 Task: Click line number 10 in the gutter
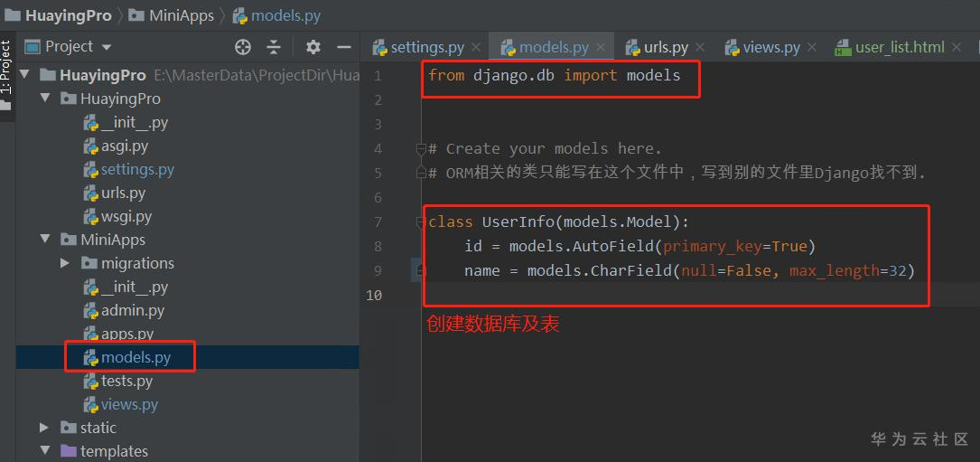click(374, 295)
